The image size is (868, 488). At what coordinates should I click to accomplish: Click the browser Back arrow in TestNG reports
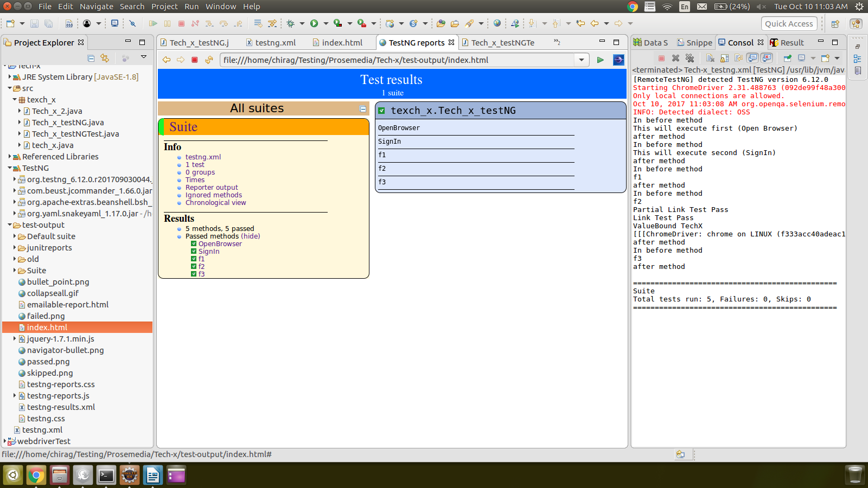point(167,60)
